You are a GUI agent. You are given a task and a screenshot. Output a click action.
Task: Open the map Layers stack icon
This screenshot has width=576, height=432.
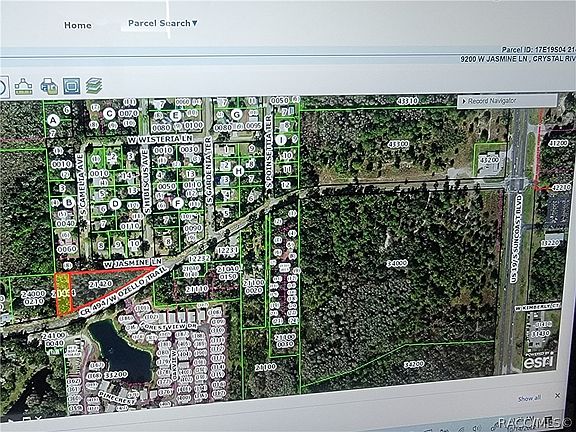94,86
